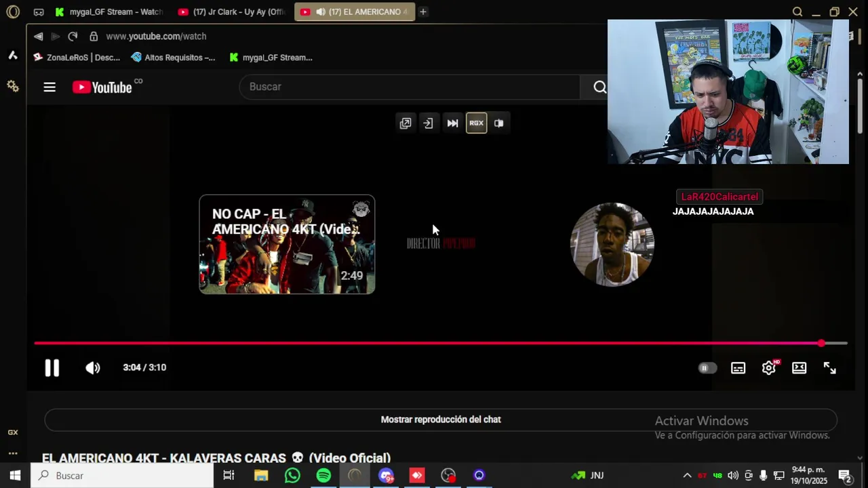
Task: Open Discord from the taskbar
Action: 386,475
